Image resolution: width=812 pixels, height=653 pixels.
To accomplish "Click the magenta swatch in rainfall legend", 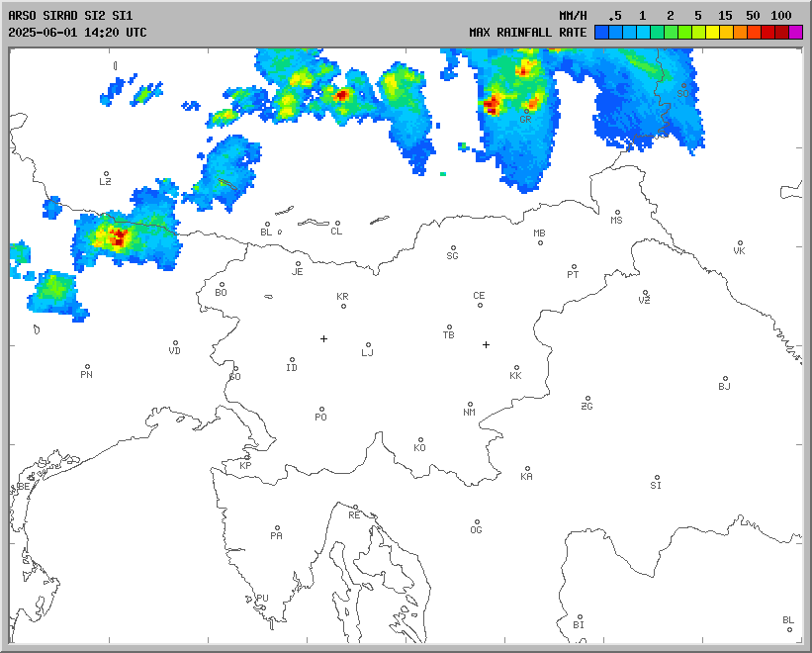I will pyautogui.click(x=796, y=33).
